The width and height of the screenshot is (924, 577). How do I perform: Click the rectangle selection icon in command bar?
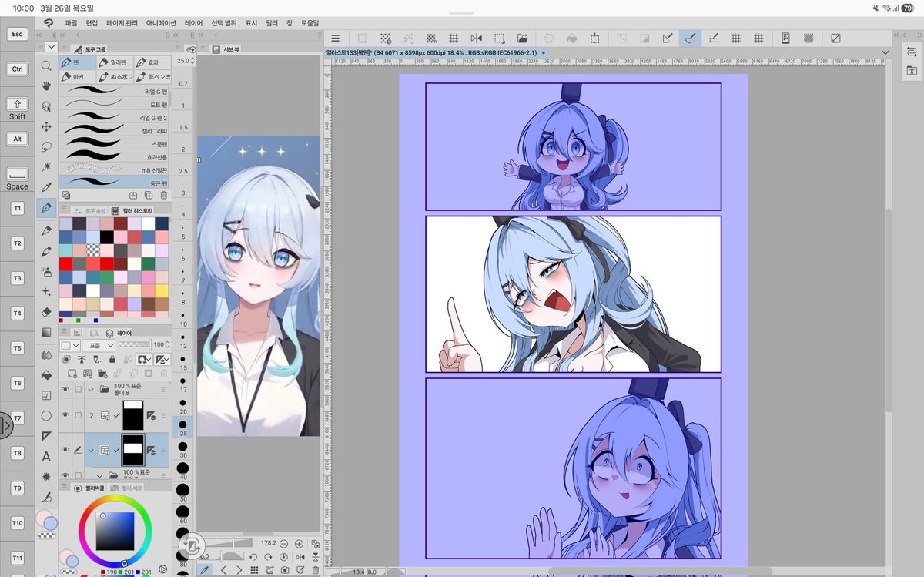pos(500,38)
